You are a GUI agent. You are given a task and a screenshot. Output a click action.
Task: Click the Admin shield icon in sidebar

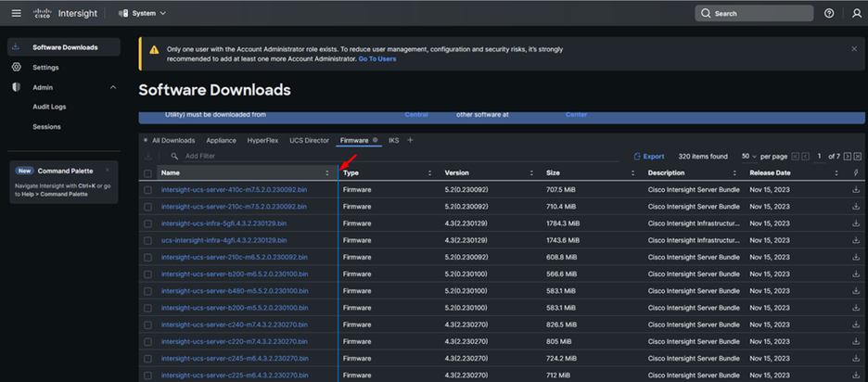point(16,87)
